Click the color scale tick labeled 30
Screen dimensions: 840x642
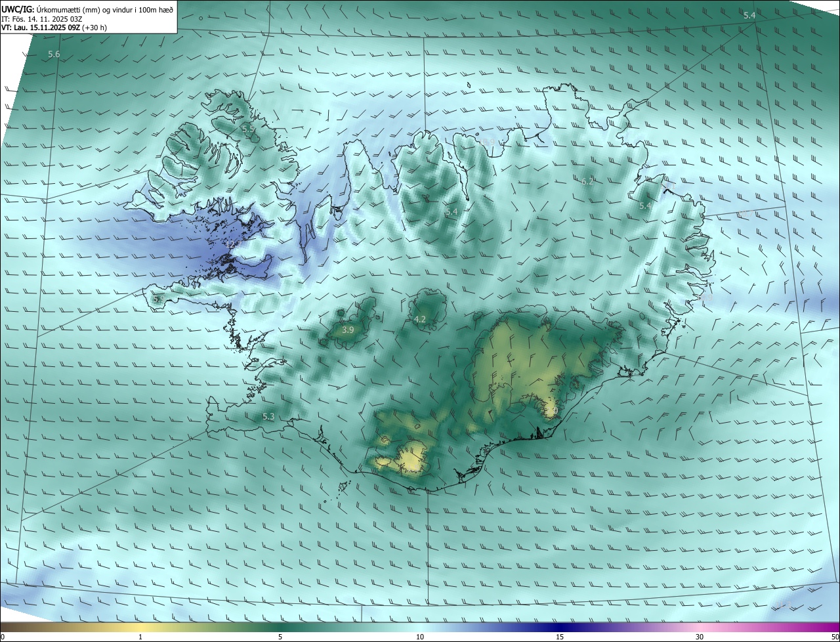(700, 637)
